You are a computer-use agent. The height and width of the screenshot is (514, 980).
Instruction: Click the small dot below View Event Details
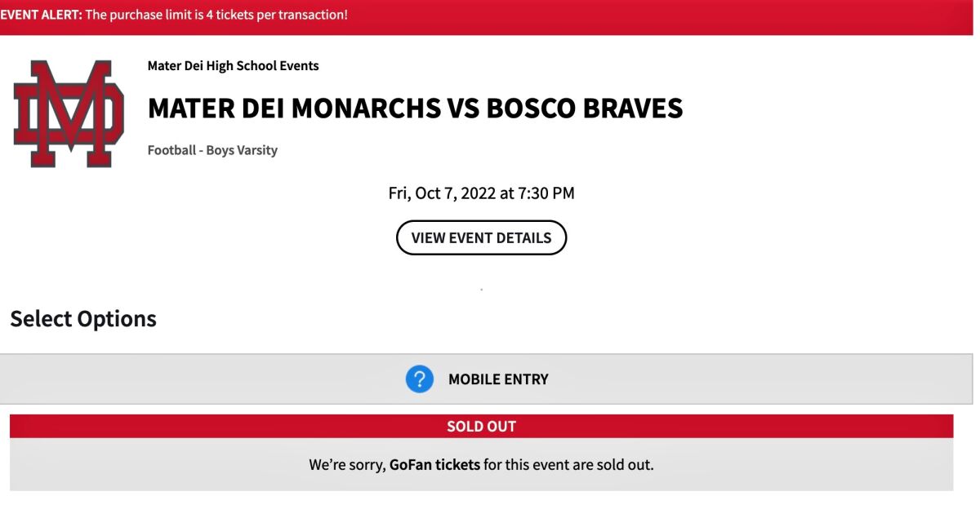click(x=481, y=290)
